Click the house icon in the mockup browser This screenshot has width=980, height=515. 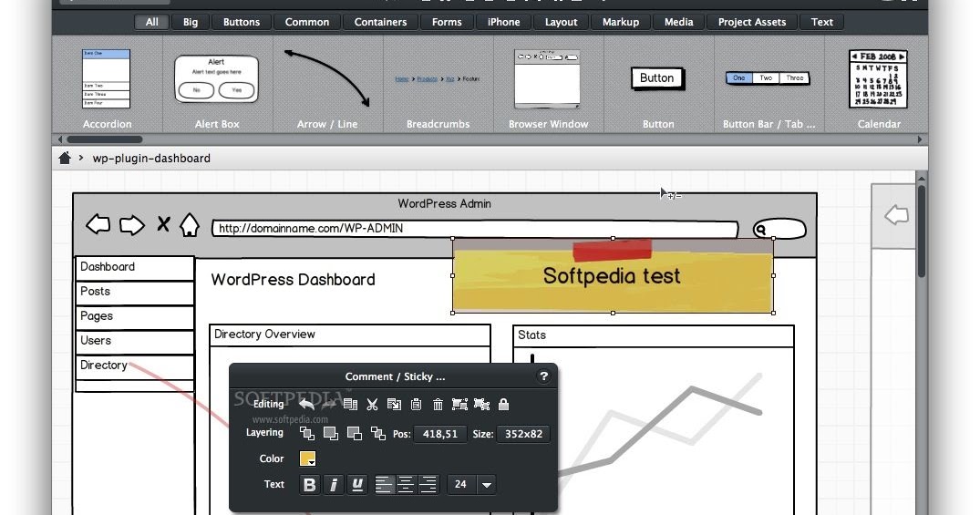click(190, 225)
